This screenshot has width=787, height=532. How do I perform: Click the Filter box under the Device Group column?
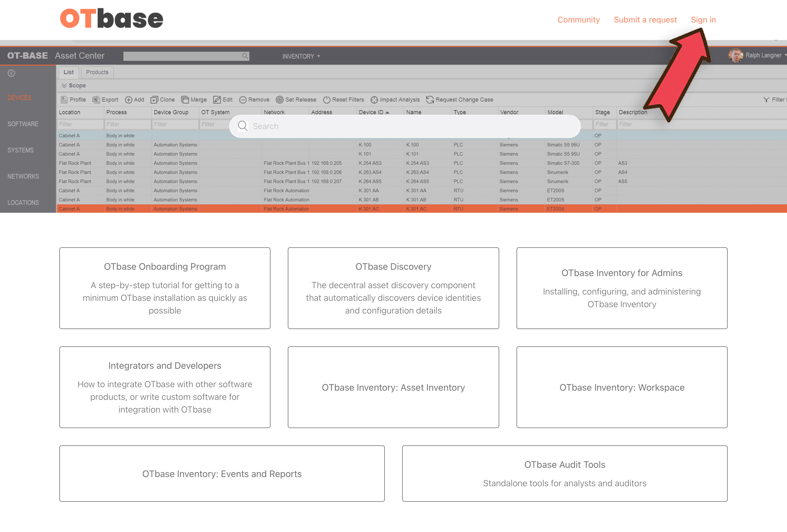[175, 124]
